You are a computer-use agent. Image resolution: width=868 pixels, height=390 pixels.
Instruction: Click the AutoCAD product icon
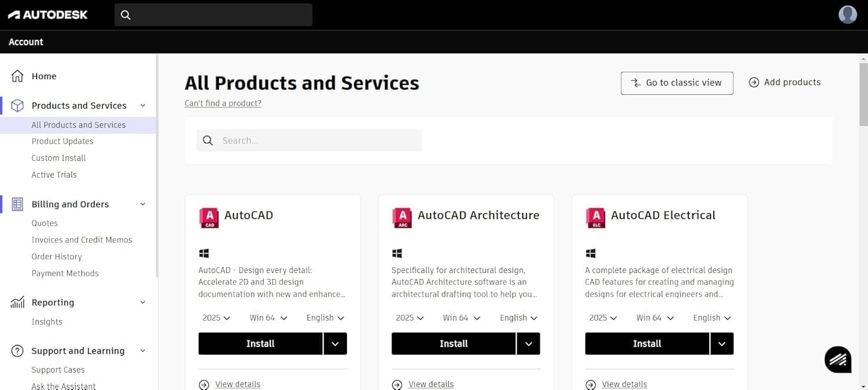[x=209, y=218]
